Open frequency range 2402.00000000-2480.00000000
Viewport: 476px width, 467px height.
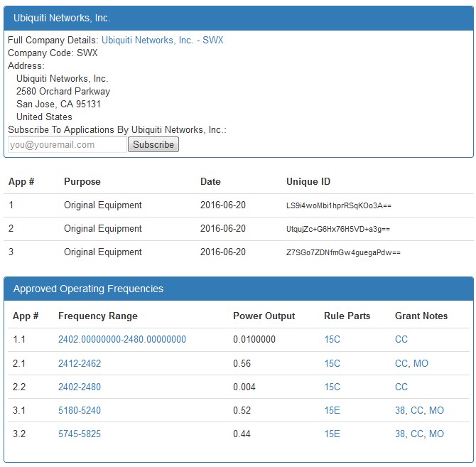(122, 339)
